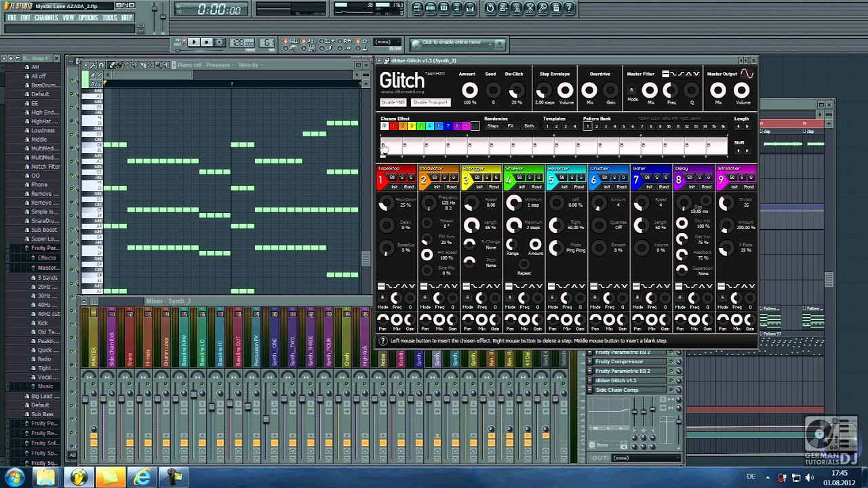This screenshot has width=868, height=488.
Task: Click Init button under Crusher effect
Action: (x=607, y=186)
